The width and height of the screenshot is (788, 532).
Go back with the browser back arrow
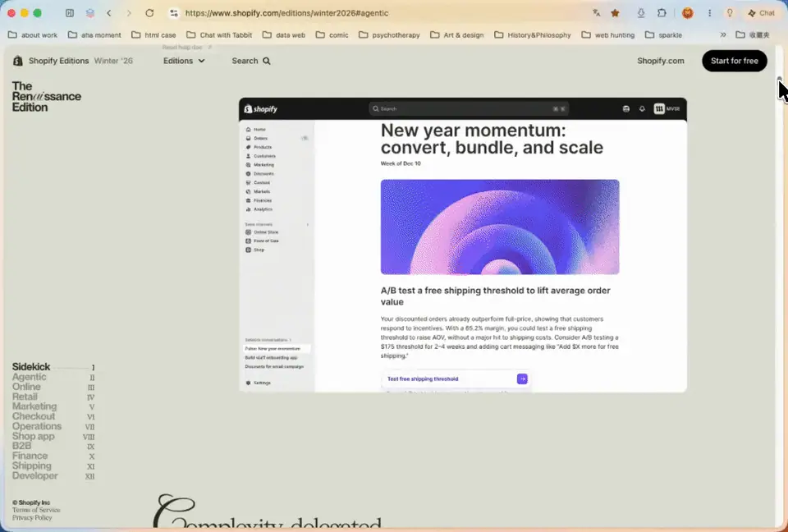coord(109,13)
